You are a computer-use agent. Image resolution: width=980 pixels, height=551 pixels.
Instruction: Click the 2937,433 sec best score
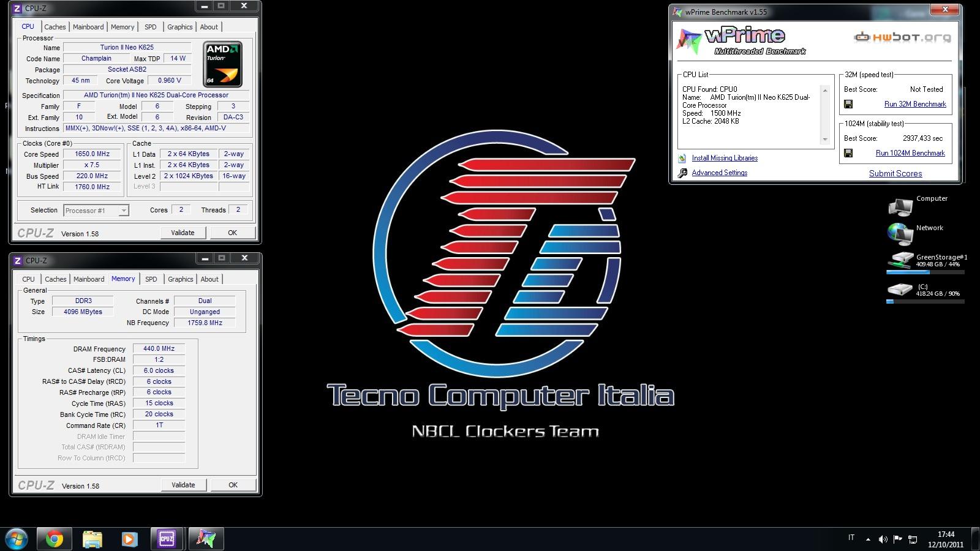(x=922, y=138)
